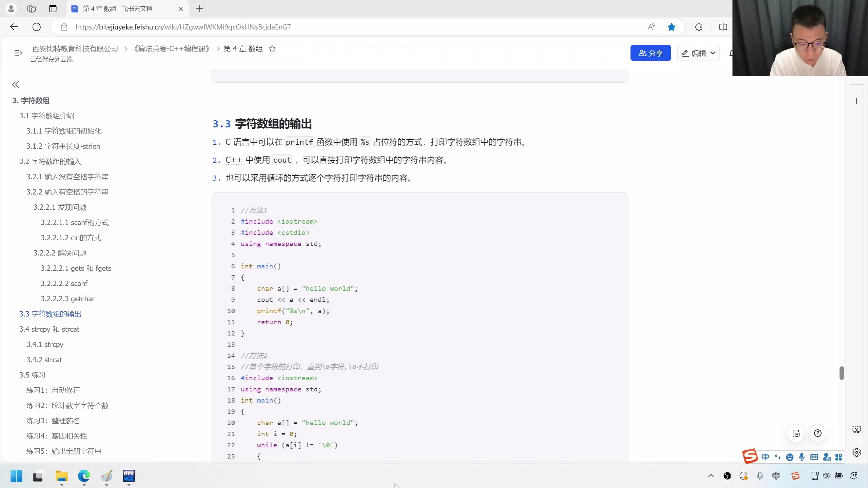Image resolution: width=868 pixels, height=488 pixels.
Task: Click the browser address bar URL
Action: click(x=183, y=27)
